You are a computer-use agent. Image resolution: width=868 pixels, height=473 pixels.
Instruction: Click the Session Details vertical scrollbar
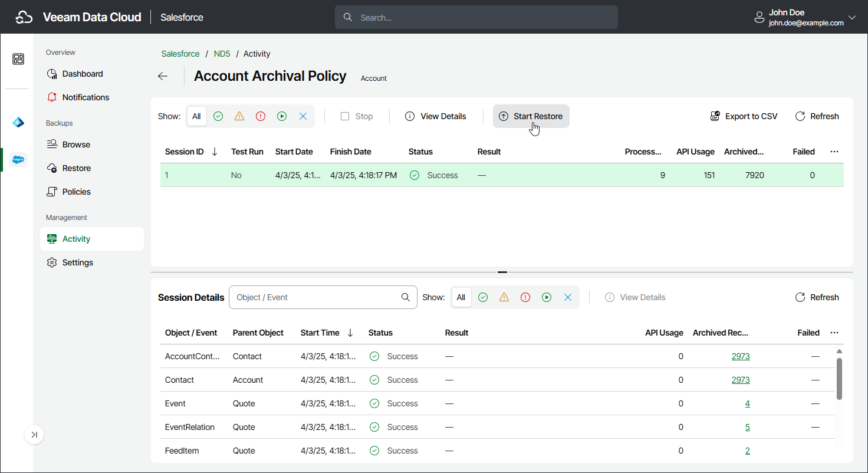tap(839, 379)
